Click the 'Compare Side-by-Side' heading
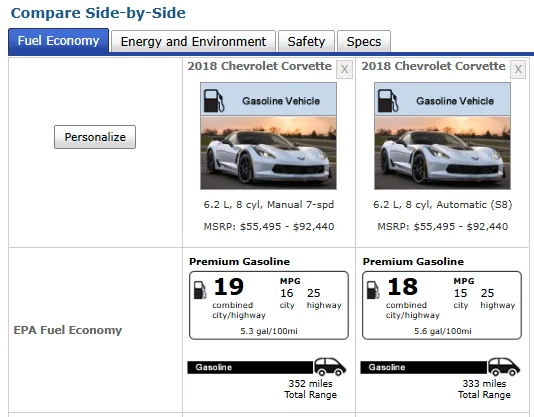This screenshot has height=417, width=534. [x=98, y=13]
